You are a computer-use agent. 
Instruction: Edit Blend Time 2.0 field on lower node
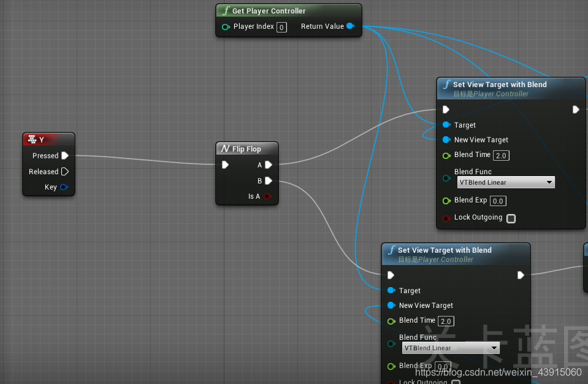446,321
